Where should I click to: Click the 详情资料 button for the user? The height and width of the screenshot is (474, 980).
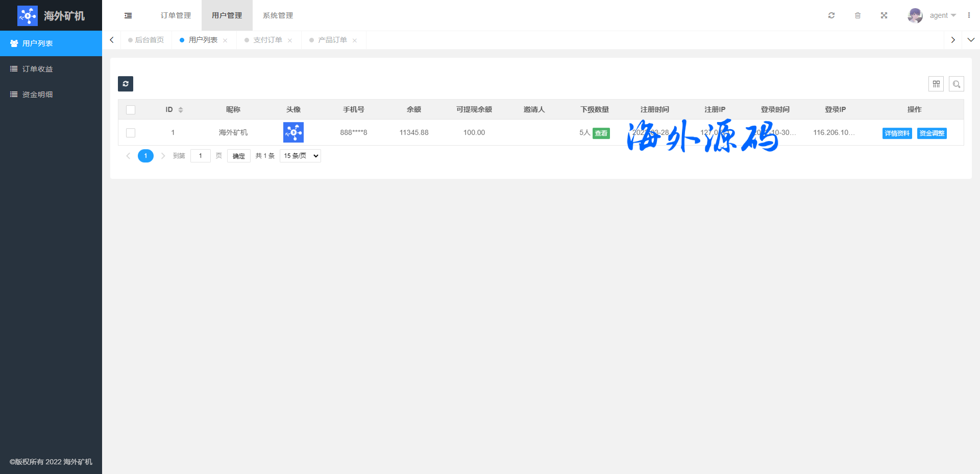coord(897,133)
